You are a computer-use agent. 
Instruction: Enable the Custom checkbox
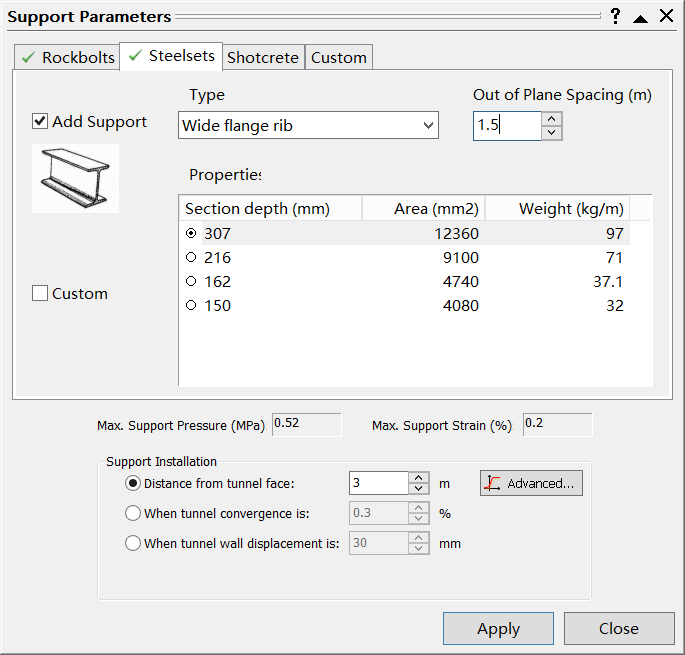coord(40,294)
